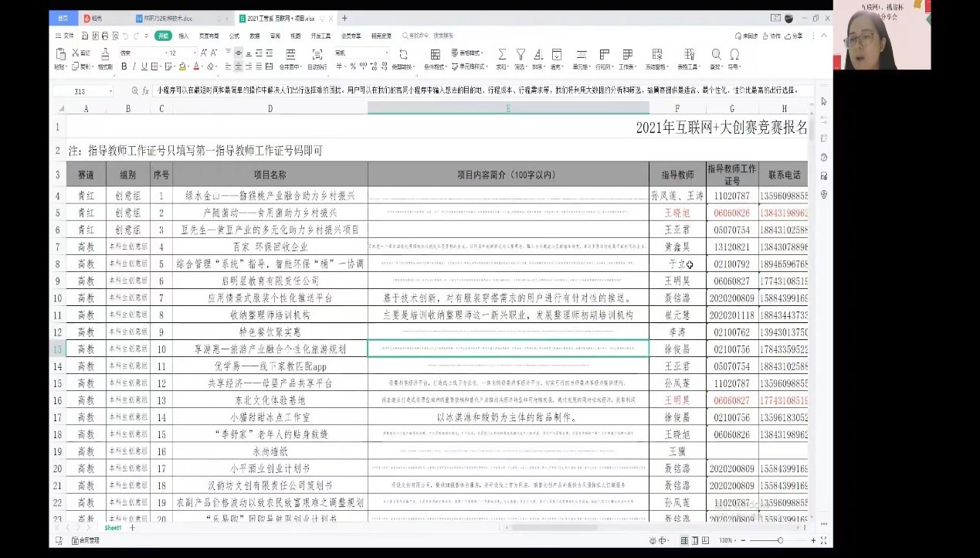Screen dimensions: 980x558
Task: Add a new sheet with plus button
Action: coord(132,528)
